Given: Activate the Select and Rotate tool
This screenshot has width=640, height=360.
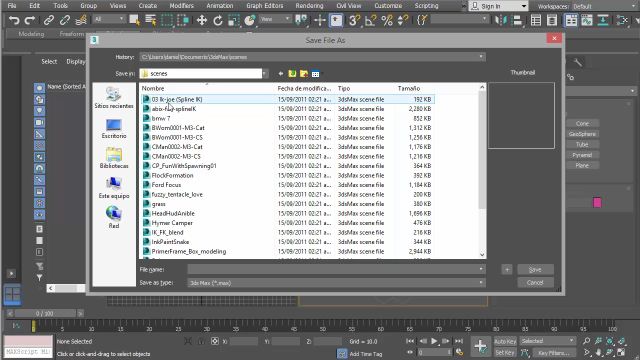Looking at the screenshot, I should click(x=218, y=20).
